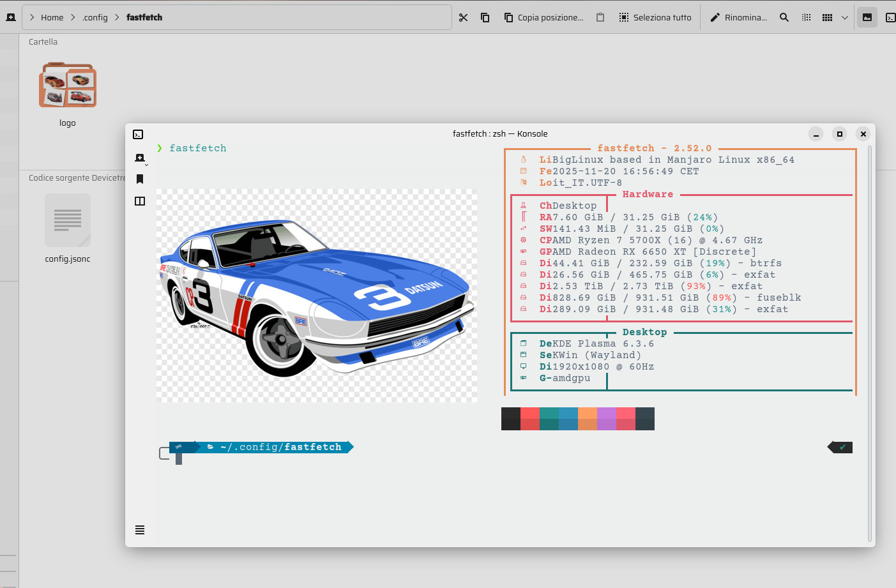Click the cut scissors icon in toolbar
Image resolution: width=896 pixels, height=588 pixels.
464,18
